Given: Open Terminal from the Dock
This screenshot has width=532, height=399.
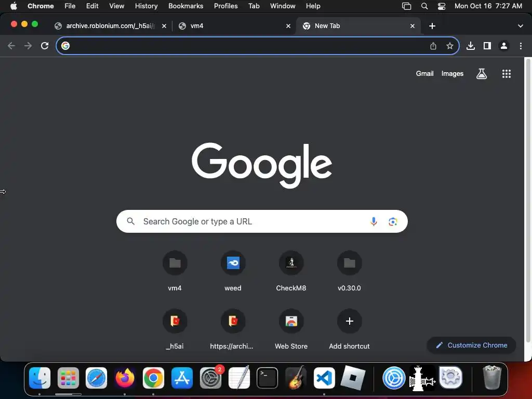Looking at the screenshot, I should tap(268, 378).
